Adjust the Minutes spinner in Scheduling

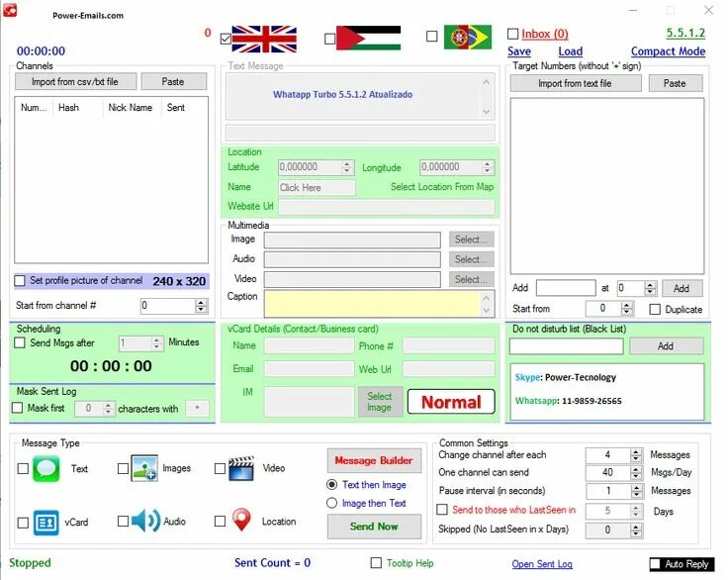156,343
